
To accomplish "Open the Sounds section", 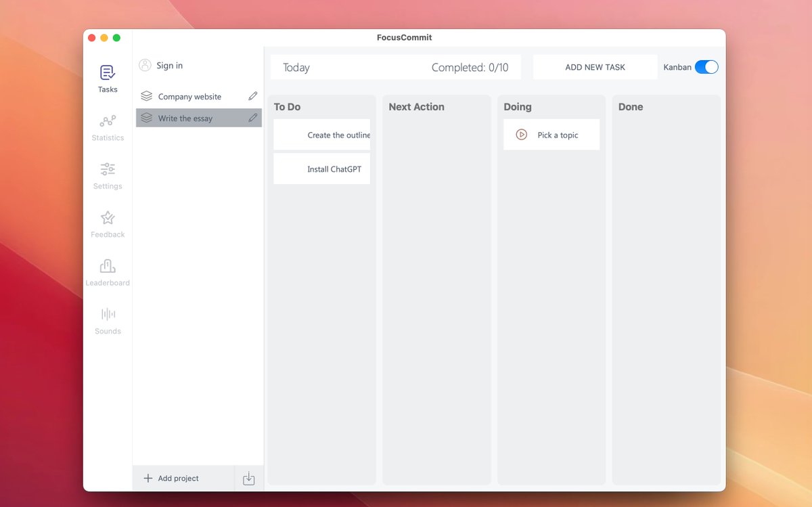I will pos(108,321).
